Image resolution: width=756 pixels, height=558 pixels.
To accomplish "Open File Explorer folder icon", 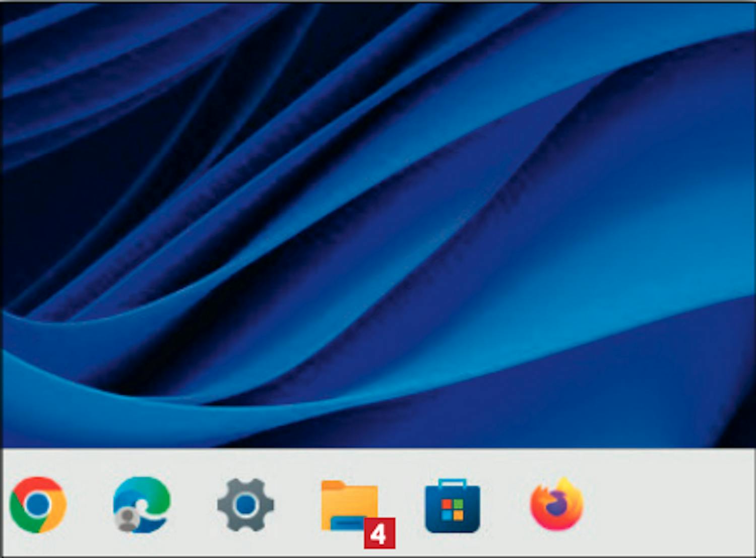I will (350, 506).
